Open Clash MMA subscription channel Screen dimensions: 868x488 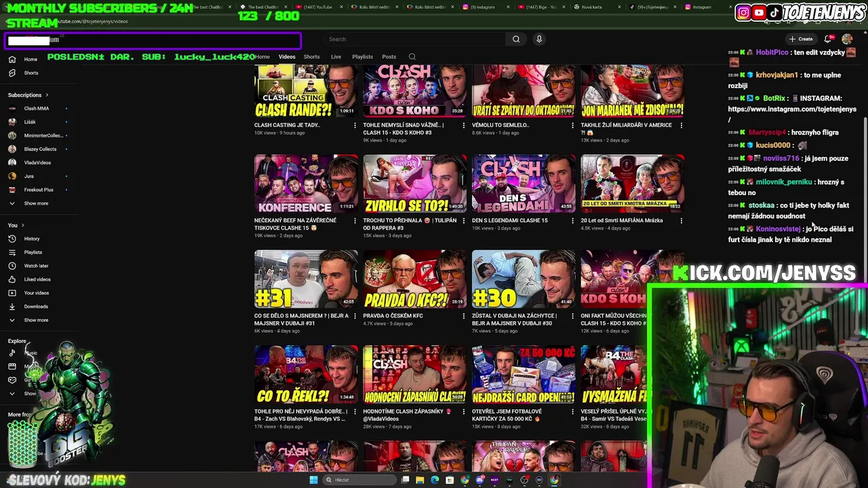(37, 108)
